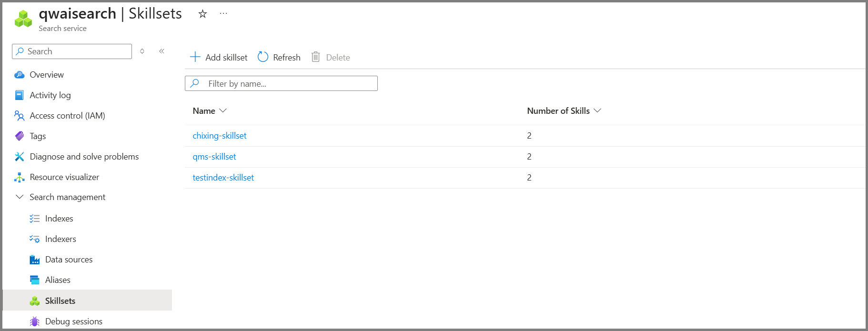This screenshot has width=868, height=331.
Task: Click the Data sources icon
Action: point(34,260)
